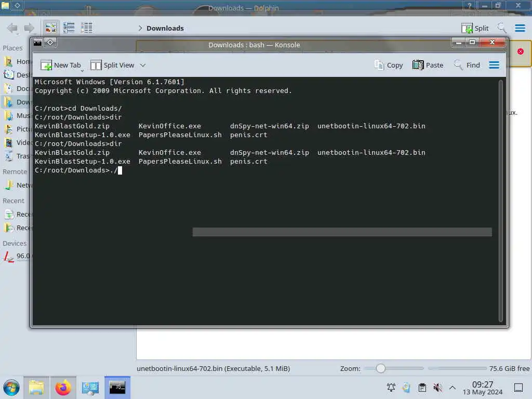The image size is (532, 399).
Task: Click PapersPleaseLinux.sh in second dir listing
Action: [180, 162]
